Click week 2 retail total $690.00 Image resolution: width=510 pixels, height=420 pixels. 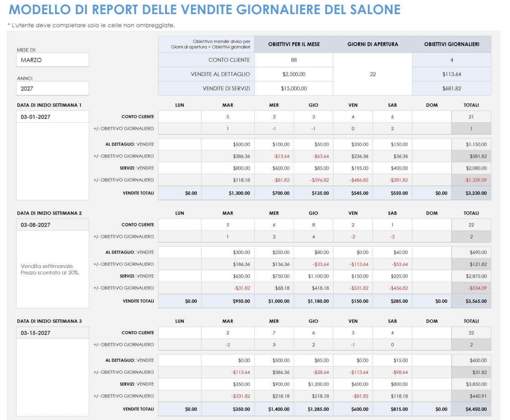(x=471, y=252)
